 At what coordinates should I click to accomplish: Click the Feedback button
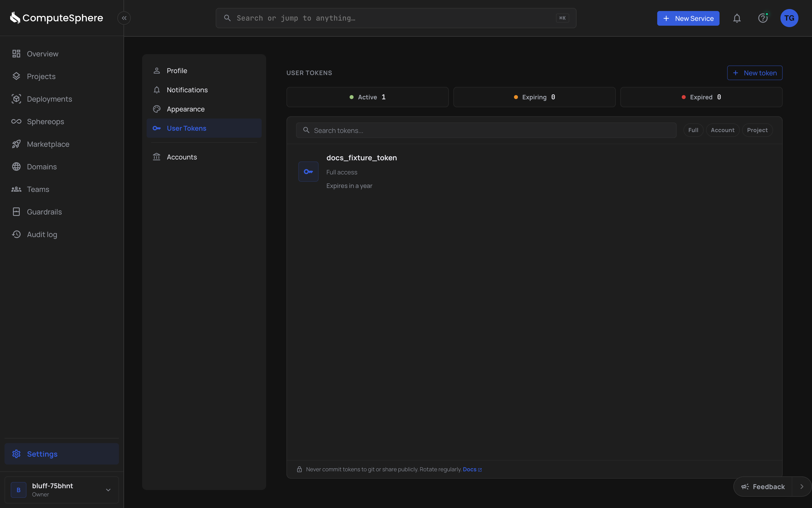pos(763,487)
